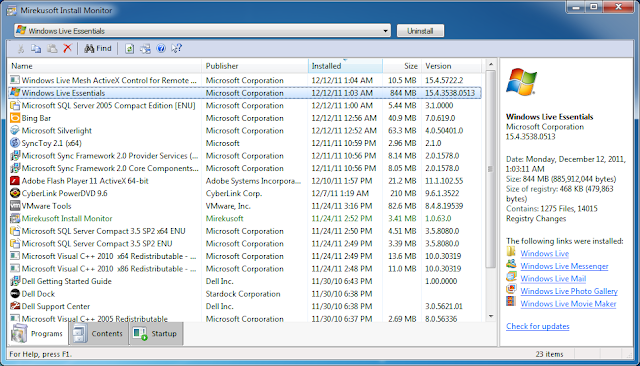Viewport: 640px width, 366px height.
Task: Click the program list's scroll down arrow
Action: [491, 316]
